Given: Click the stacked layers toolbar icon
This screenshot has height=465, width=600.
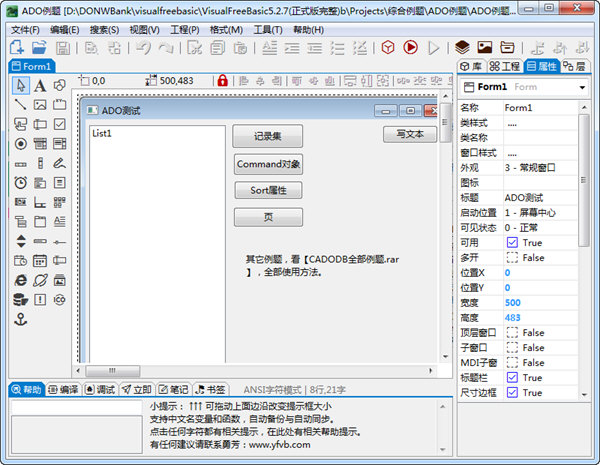Looking at the screenshot, I should click(x=462, y=47).
